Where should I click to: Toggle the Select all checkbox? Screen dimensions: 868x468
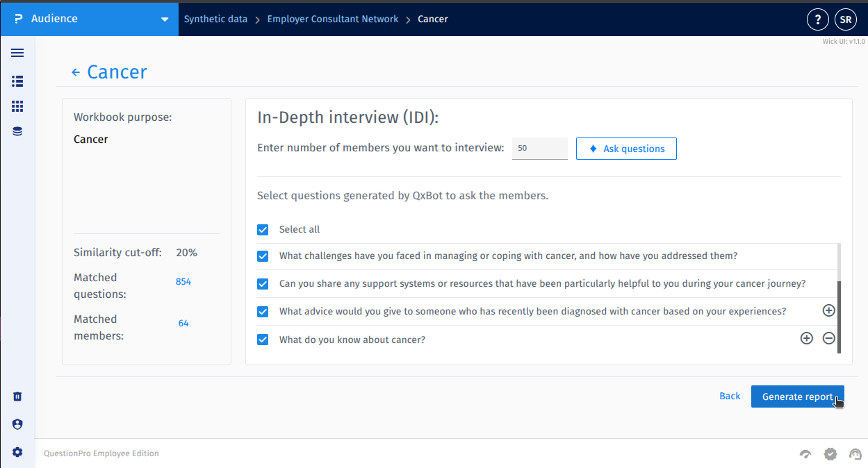click(263, 230)
